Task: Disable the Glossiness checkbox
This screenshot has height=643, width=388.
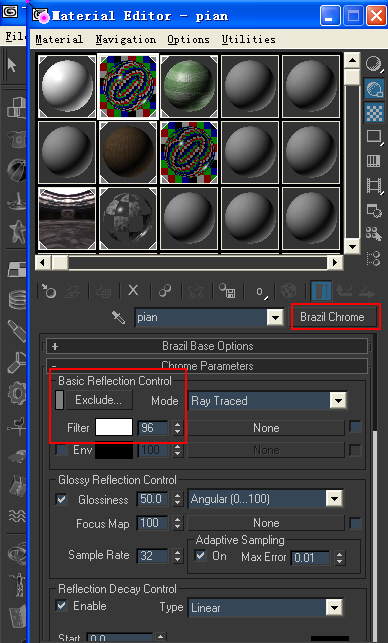Action: point(62,499)
